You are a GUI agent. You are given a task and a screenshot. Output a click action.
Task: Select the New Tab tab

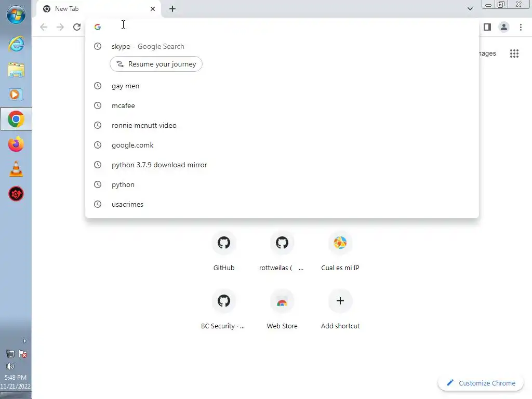click(99, 9)
